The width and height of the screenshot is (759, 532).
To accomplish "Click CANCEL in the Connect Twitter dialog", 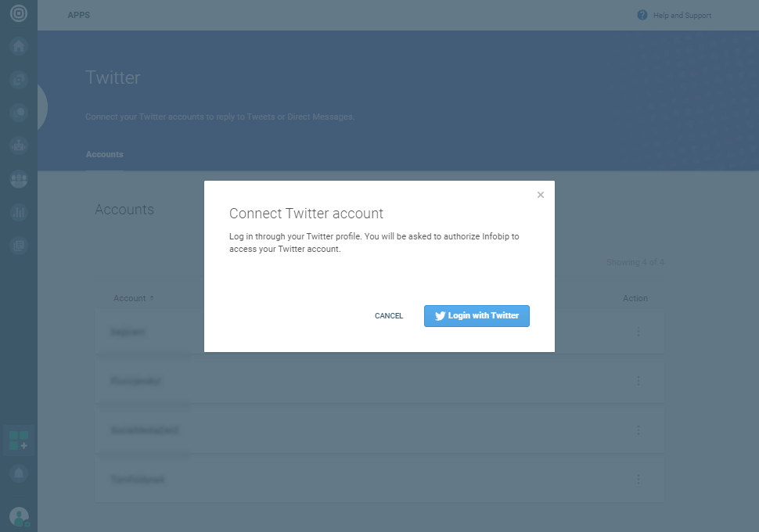I will coord(389,316).
